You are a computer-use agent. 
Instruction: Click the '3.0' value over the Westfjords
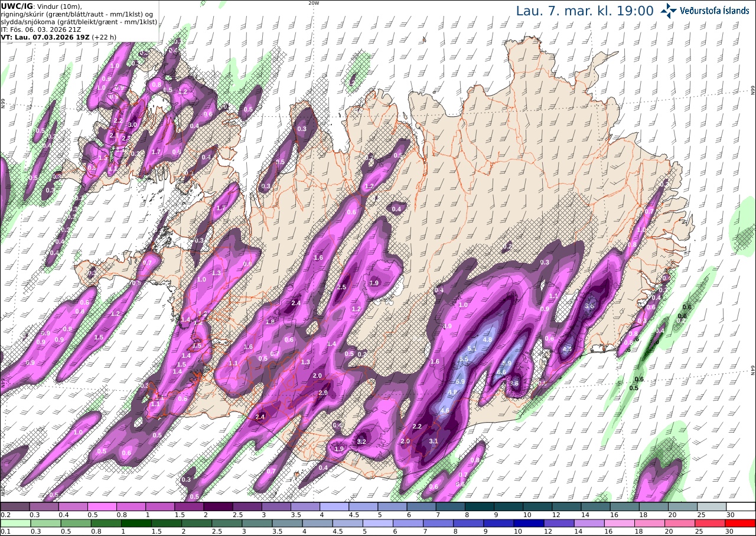click(x=132, y=125)
